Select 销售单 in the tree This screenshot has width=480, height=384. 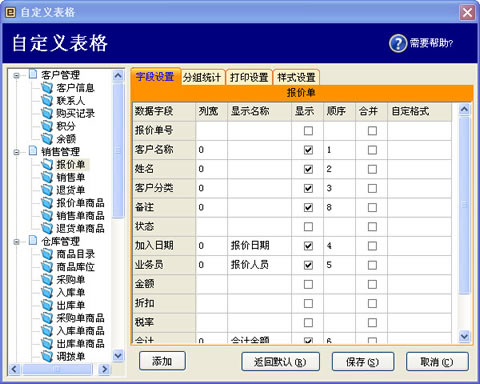pyautogui.click(x=71, y=177)
